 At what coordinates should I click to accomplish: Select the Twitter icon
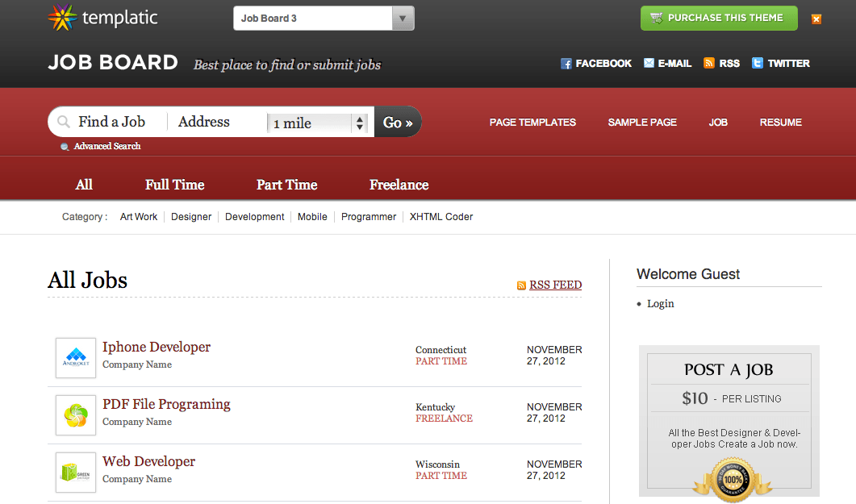point(756,63)
